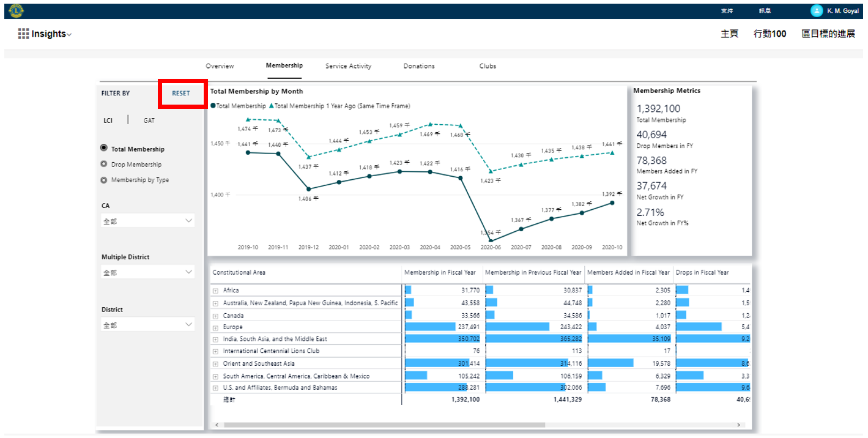The image size is (868, 438).
Task: Click the Lions Club logo
Action: click(15, 10)
